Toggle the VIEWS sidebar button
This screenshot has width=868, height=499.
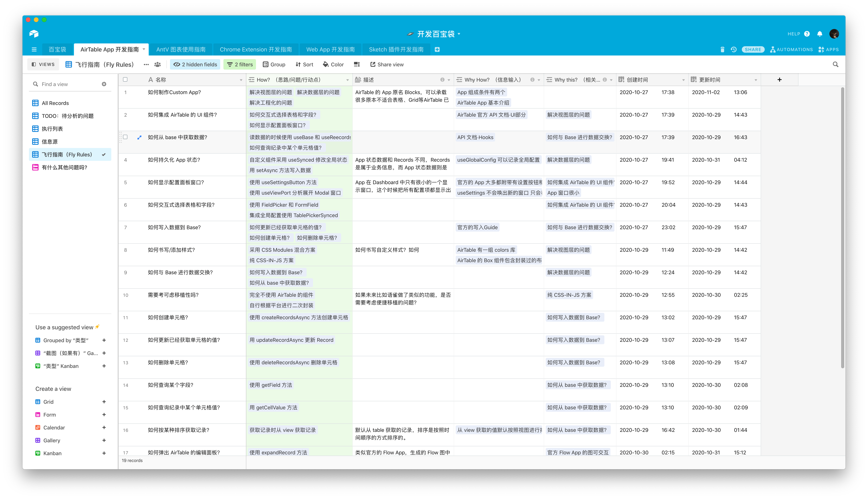pos(43,64)
